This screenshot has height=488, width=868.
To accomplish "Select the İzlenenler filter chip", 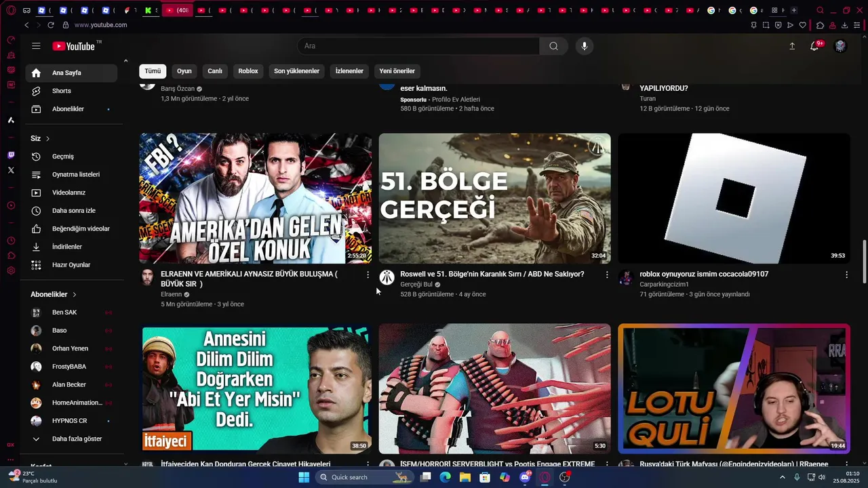I will click(x=349, y=71).
